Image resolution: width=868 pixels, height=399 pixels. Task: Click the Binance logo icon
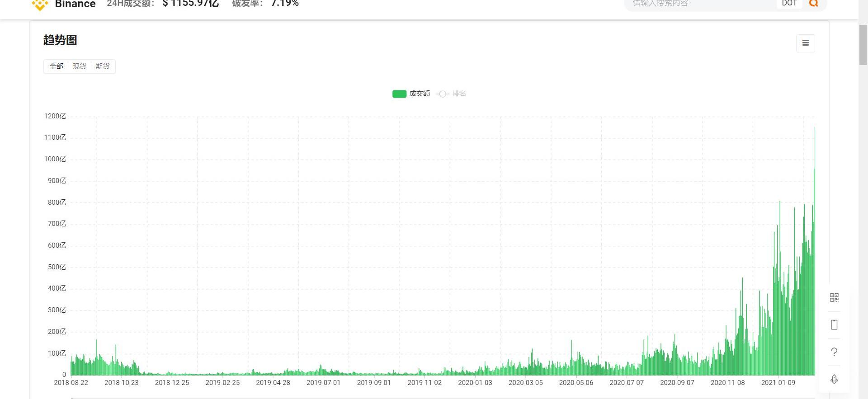coord(40,5)
